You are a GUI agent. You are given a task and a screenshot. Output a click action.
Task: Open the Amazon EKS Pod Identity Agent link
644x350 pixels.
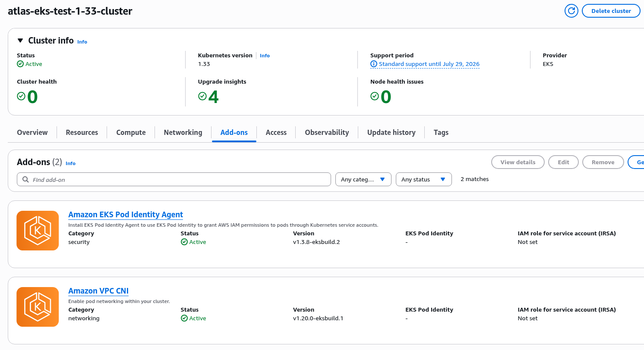point(126,215)
